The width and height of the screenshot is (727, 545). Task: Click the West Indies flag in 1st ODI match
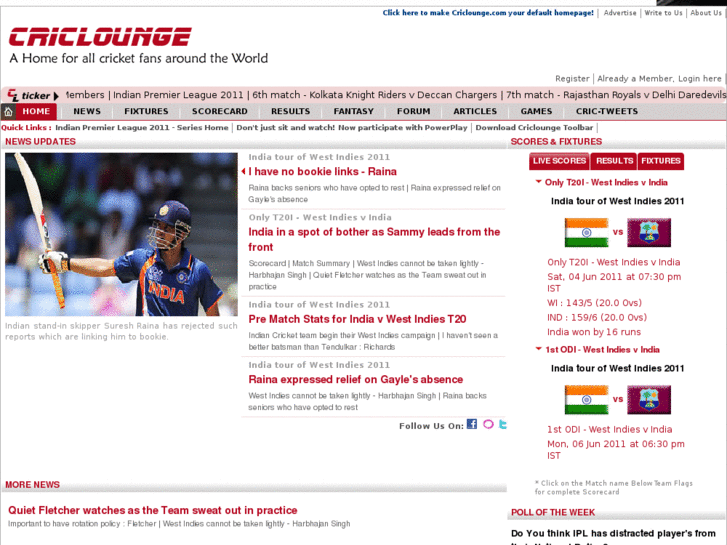pyautogui.click(x=649, y=399)
